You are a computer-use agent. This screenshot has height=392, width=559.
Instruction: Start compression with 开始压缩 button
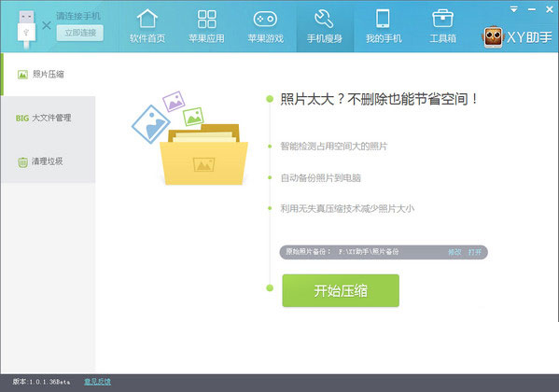point(341,290)
